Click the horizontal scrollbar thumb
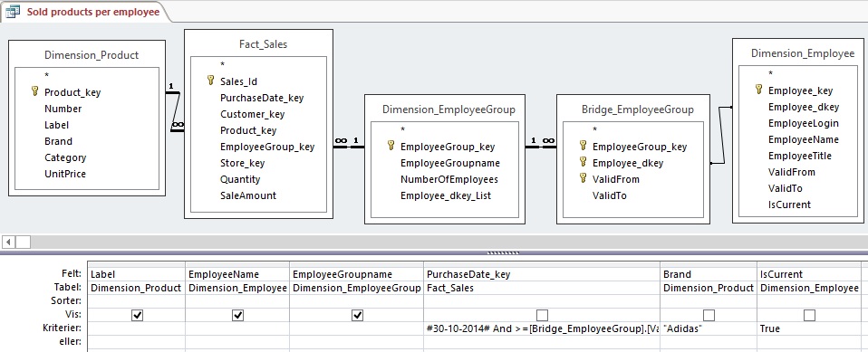Screen dimensions: 868x352 [x=23, y=242]
